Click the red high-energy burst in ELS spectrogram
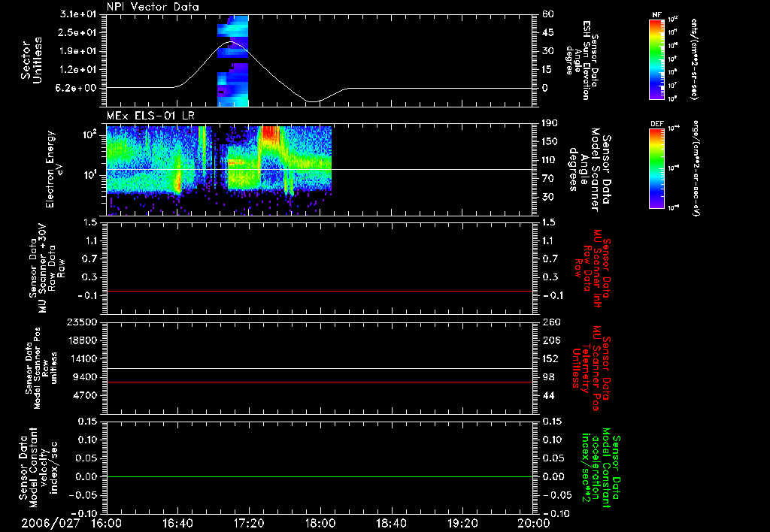Screen dimensions: 770x532 coord(270,135)
